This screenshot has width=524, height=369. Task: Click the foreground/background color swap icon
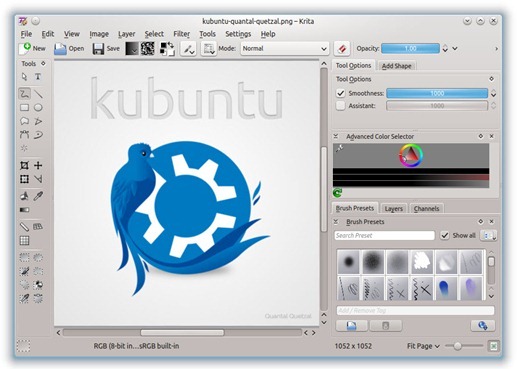coord(167,48)
